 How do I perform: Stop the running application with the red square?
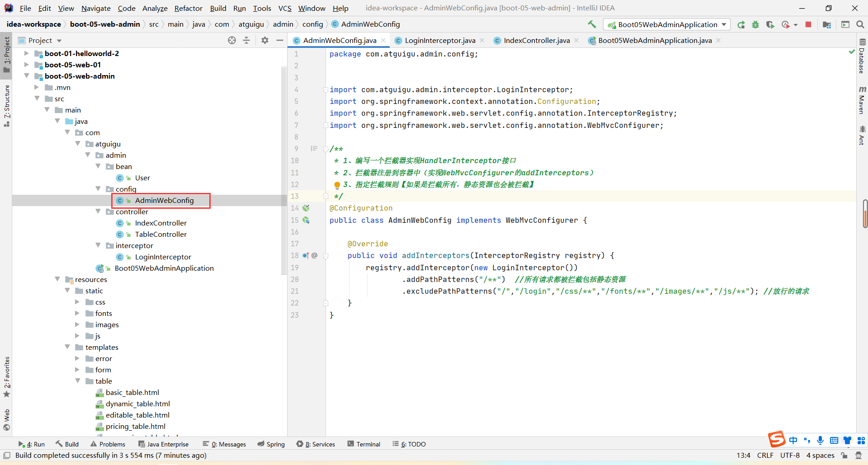pos(808,25)
